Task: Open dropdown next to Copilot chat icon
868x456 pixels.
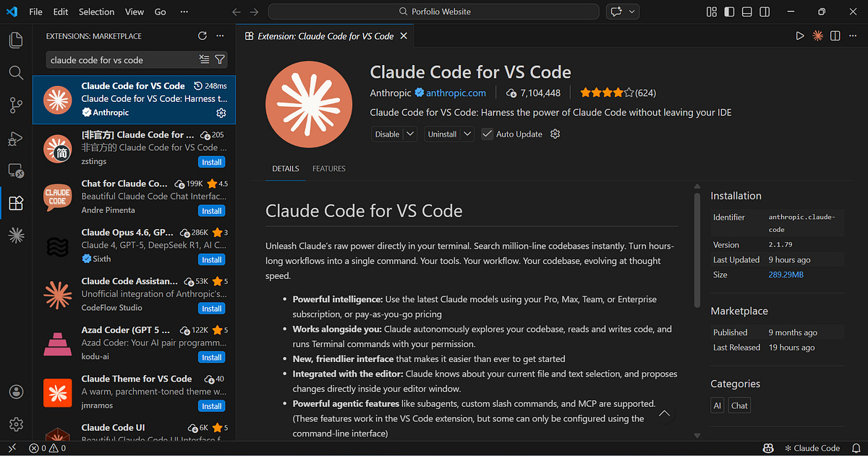Action: point(633,12)
